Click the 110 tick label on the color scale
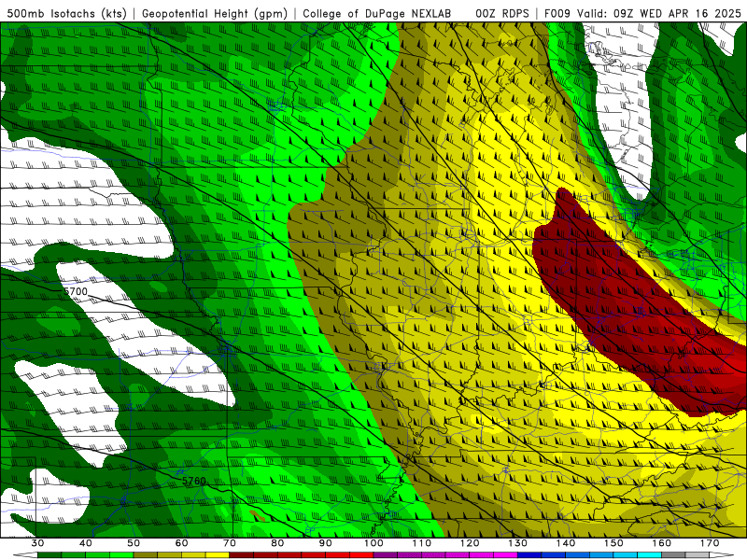This screenshot has height=560, width=747. pyautogui.click(x=422, y=543)
